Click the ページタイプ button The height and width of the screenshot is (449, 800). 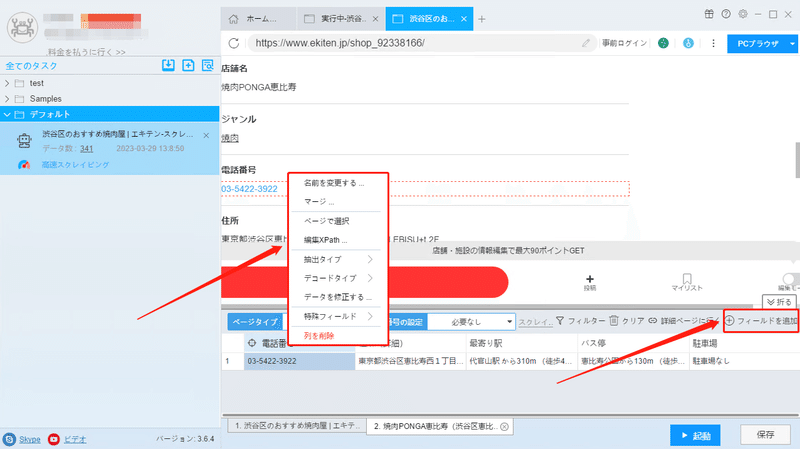pyautogui.click(x=255, y=322)
